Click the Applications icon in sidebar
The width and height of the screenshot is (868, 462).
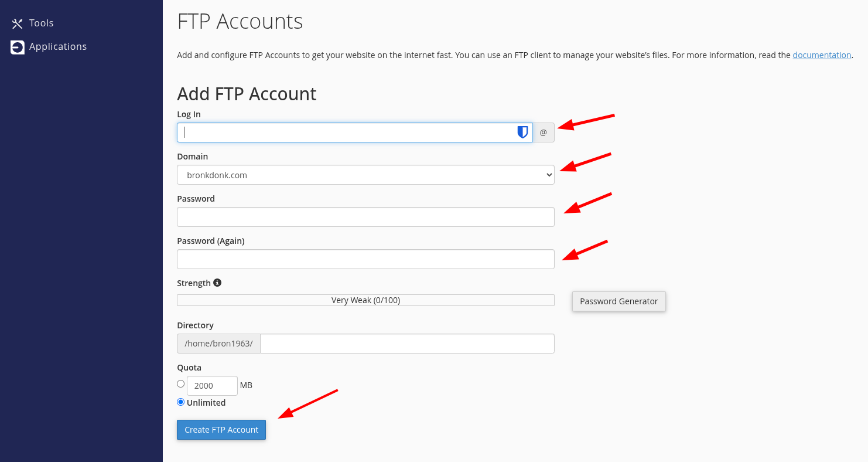click(16, 46)
